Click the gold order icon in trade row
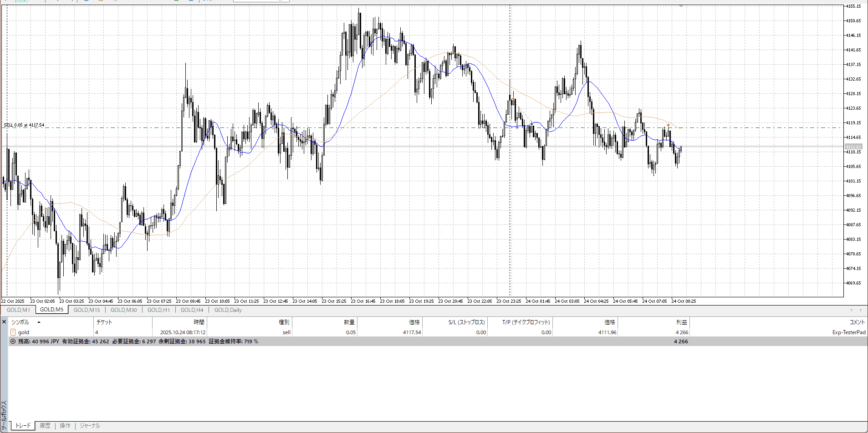 tap(13, 332)
